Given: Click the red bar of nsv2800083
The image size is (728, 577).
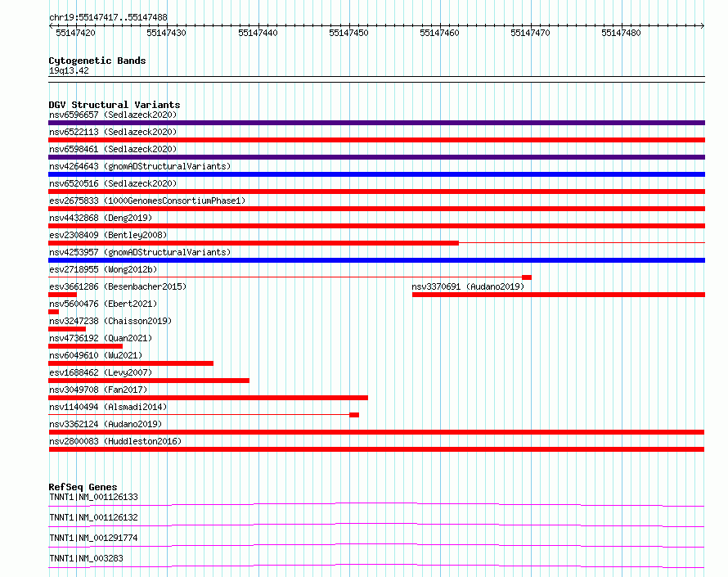Looking at the screenshot, I should [x=376, y=449].
